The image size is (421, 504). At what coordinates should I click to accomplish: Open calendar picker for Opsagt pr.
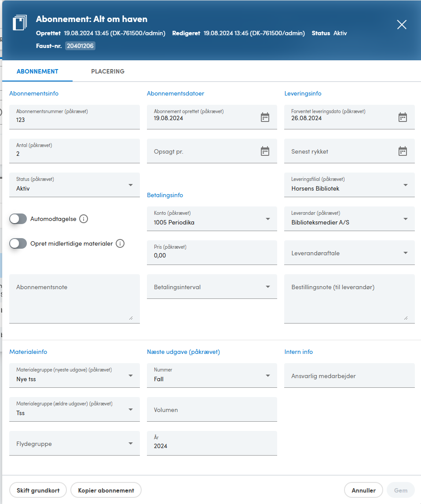point(265,151)
